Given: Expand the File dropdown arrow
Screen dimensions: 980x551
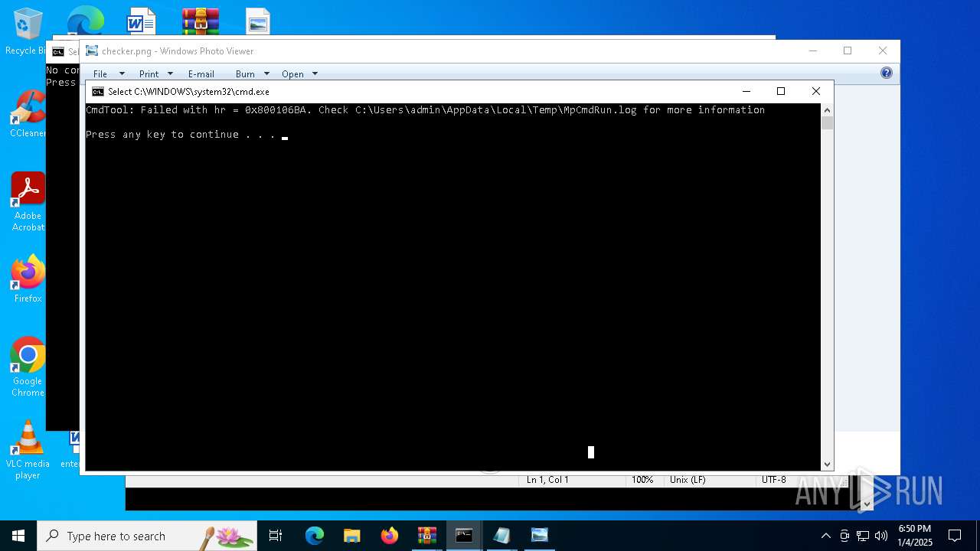Looking at the screenshot, I should coord(122,73).
